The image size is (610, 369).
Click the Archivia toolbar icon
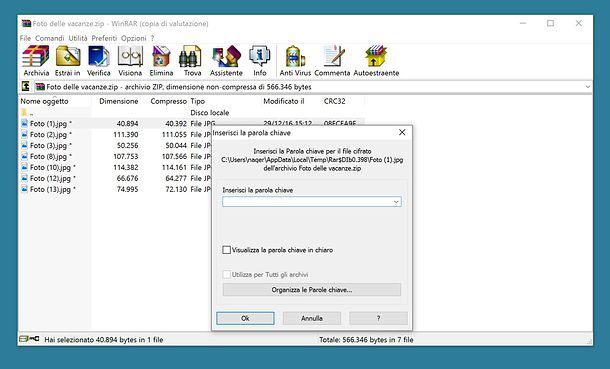point(36,61)
